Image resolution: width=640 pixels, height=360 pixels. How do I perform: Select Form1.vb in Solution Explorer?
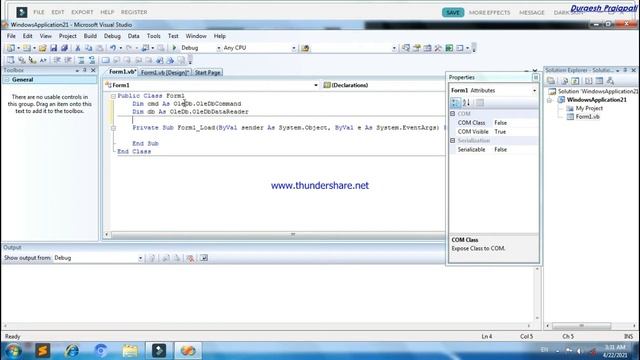587,117
